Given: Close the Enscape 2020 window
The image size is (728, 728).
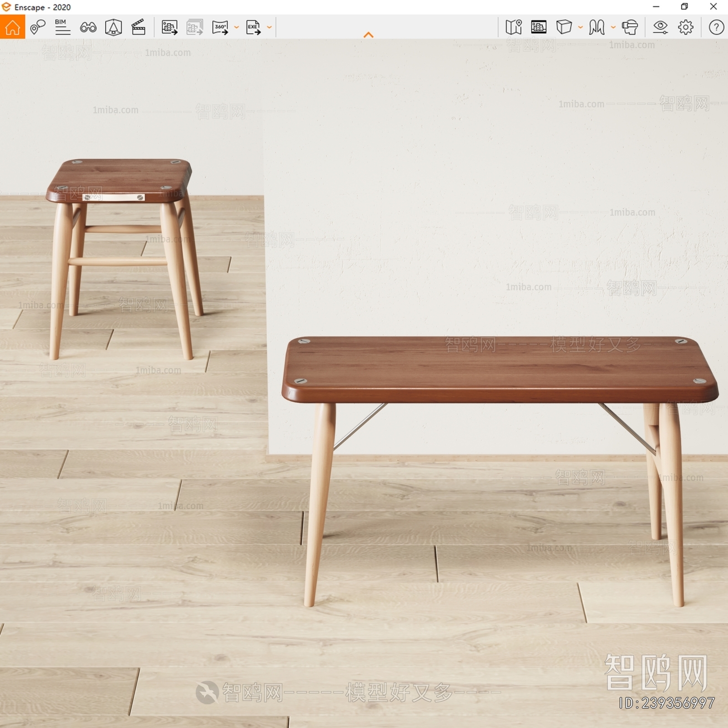Looking at the screenshot, I should coord(713,7).
